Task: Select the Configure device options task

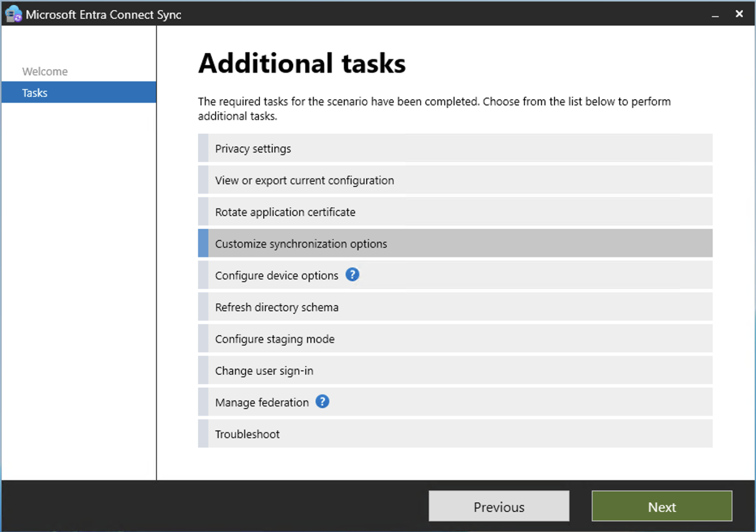Action: pyautogui.click(x=455, y=275)
